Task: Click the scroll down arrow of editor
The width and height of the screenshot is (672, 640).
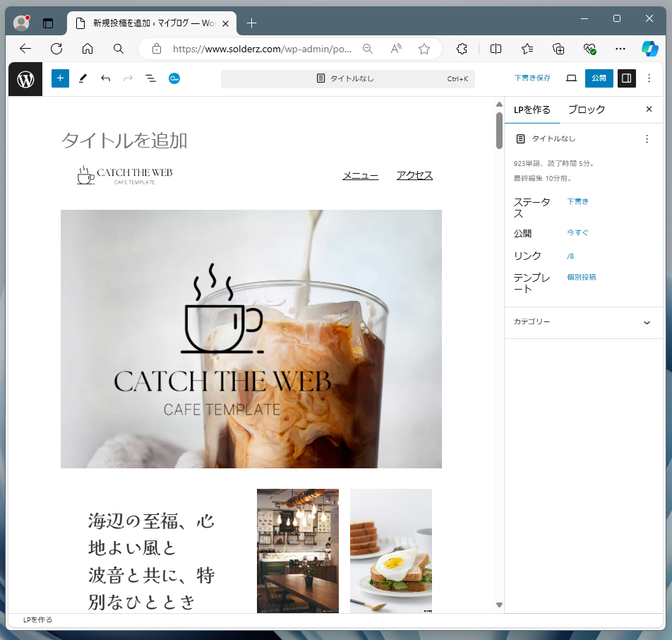Action: coord(499,605)
